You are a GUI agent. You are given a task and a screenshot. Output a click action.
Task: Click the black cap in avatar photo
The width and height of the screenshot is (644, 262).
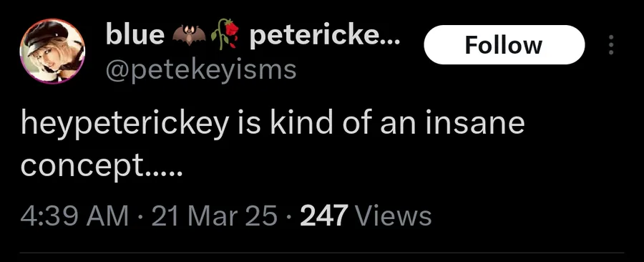coord(47,34)
